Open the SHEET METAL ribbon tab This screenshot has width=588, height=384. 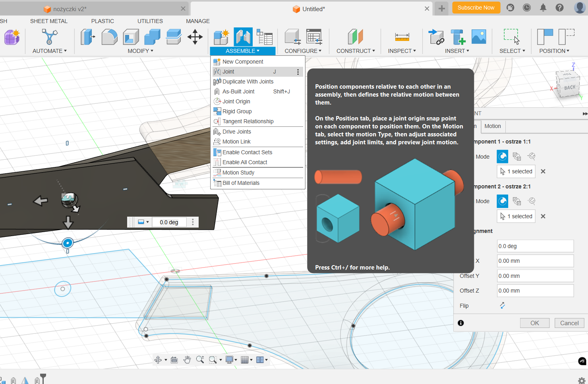(x=49, y=21)
